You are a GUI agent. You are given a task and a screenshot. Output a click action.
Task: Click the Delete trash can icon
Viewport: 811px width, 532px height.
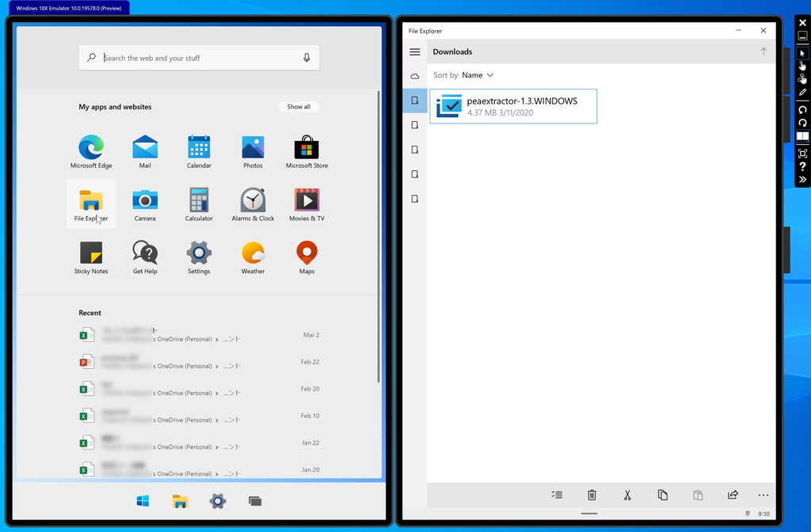coord(592,495)
